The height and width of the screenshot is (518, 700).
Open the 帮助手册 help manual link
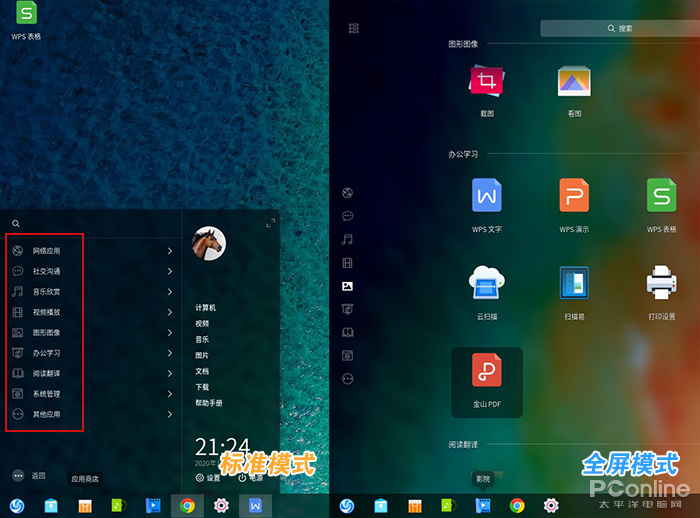209,402
